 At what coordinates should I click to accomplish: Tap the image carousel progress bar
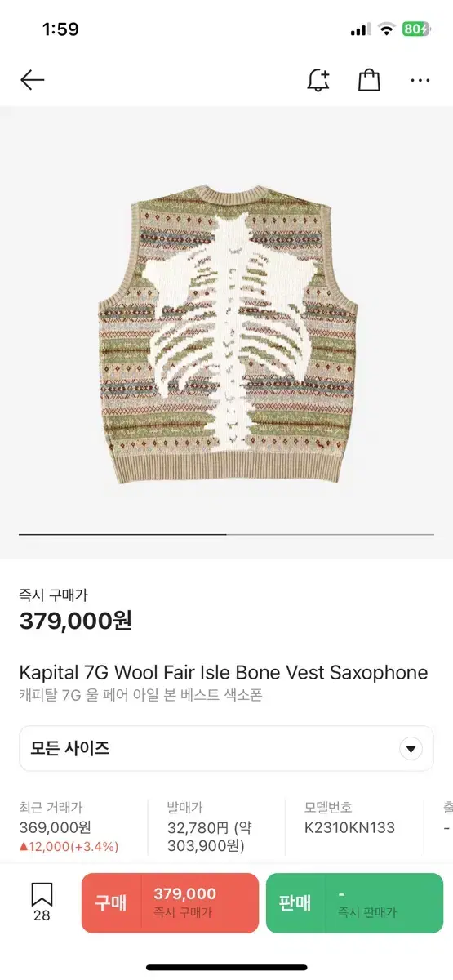(x=226, y=534)
